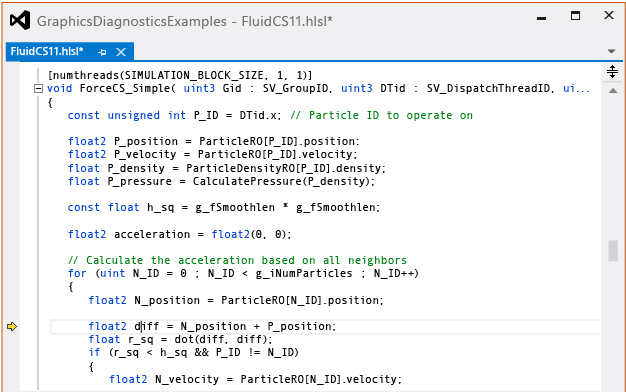
Task: Click "acceleration" variable declaration
Action: pos(152,234)
